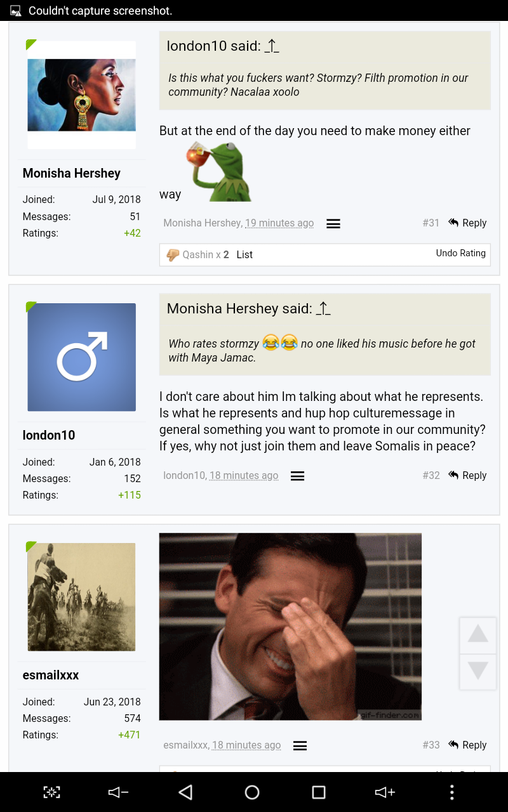Tap the Android back navigation button
Screen dimensions: 508x812
[x=185, y=792]
